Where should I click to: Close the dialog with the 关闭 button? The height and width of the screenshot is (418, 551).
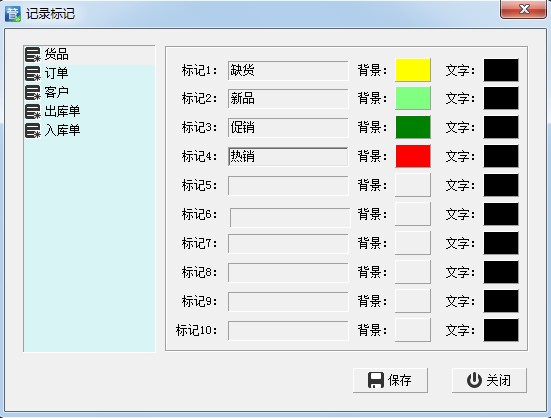click(x=489, y=380)
